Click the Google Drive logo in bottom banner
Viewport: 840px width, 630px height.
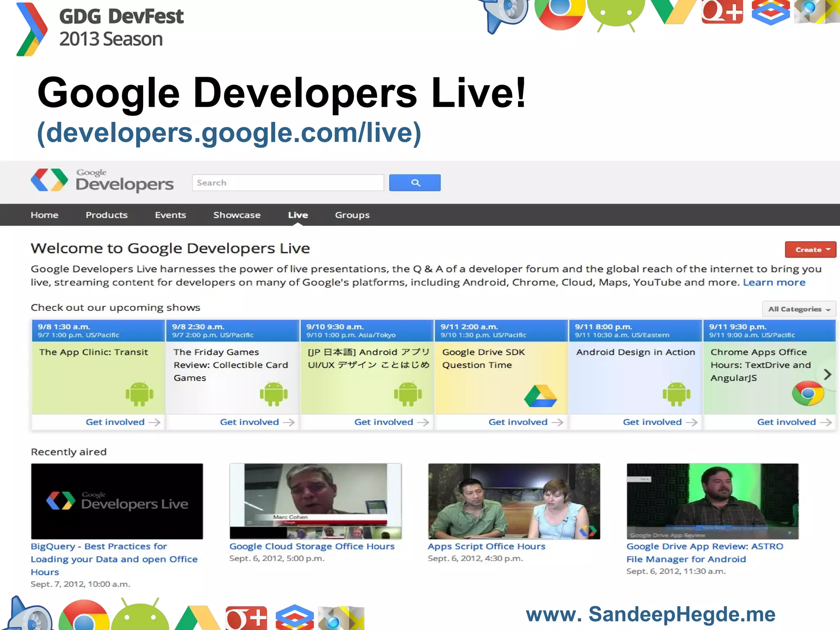(x=197, y=618)
